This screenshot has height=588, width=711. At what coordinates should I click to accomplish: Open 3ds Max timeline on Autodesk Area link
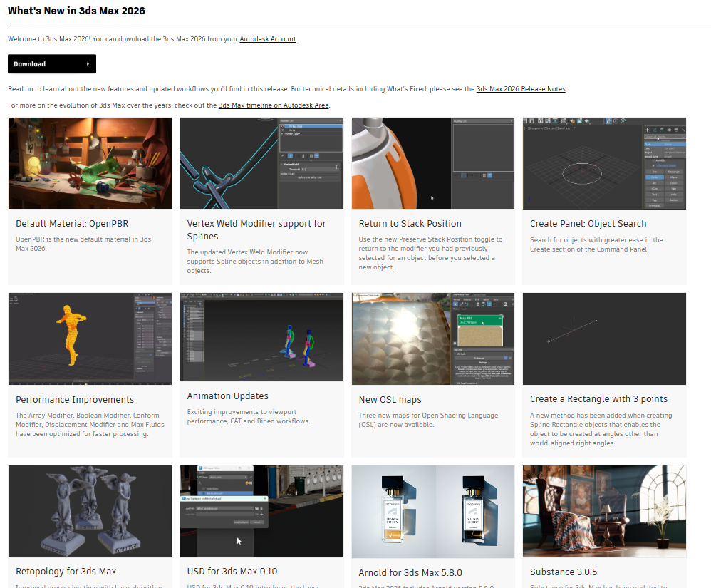coord(274,105)
